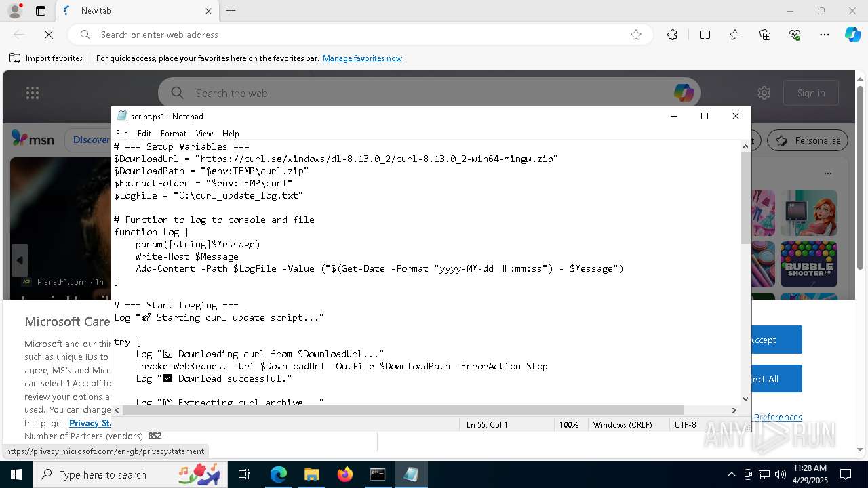Open Microsoft Edge from taskbar
This screenshot has width=868, height=488.
pyautogui.click(x=279, y=474)
